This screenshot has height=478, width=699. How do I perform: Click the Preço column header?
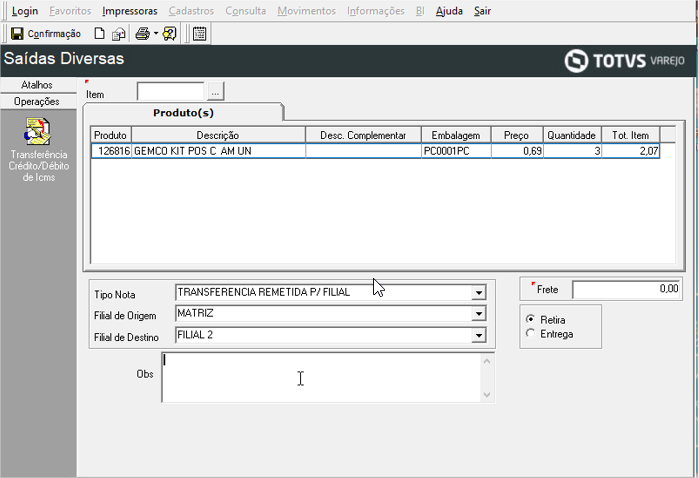pos(517,135)
